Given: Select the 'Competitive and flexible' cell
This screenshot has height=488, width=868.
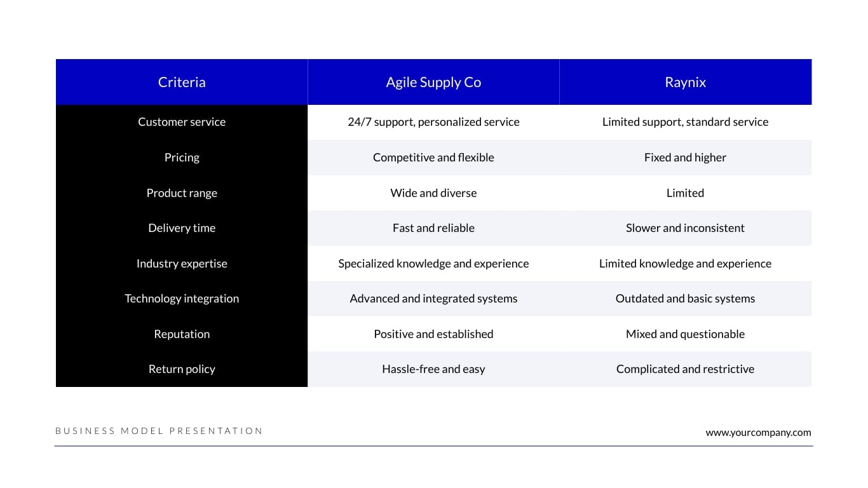Looking at the screenshot, I should (433, 158).
